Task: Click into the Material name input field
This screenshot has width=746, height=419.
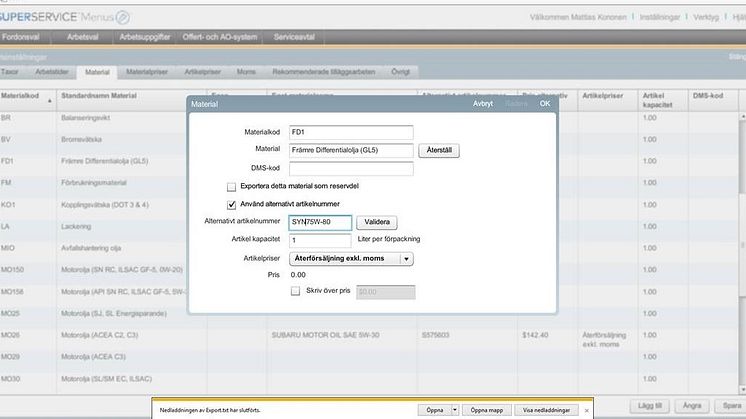Action: [x=351, y=150]
